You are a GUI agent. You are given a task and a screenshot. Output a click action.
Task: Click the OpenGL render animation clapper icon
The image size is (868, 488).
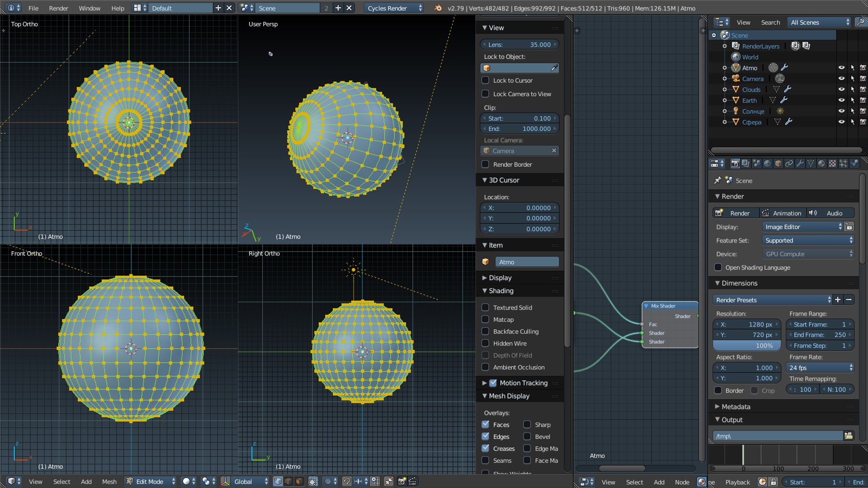pos(412,482)
